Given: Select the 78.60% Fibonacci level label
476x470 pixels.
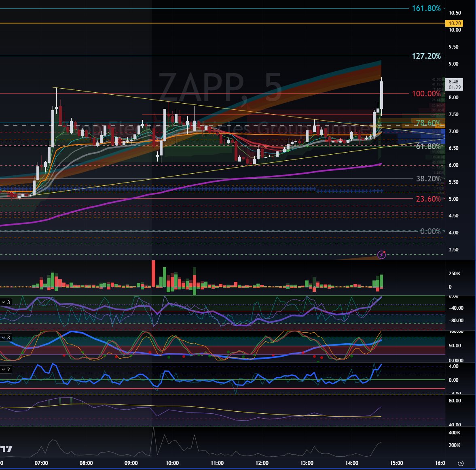Looking at the screenshot, I should point(428,123).
